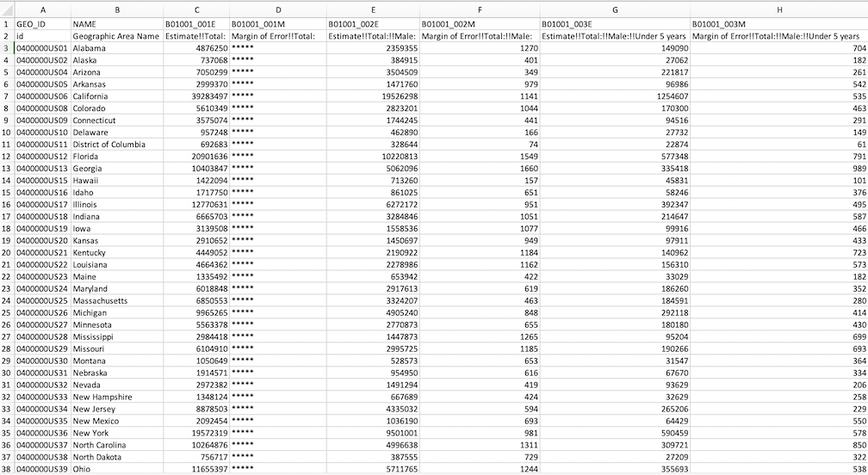Select column A header

42,9
